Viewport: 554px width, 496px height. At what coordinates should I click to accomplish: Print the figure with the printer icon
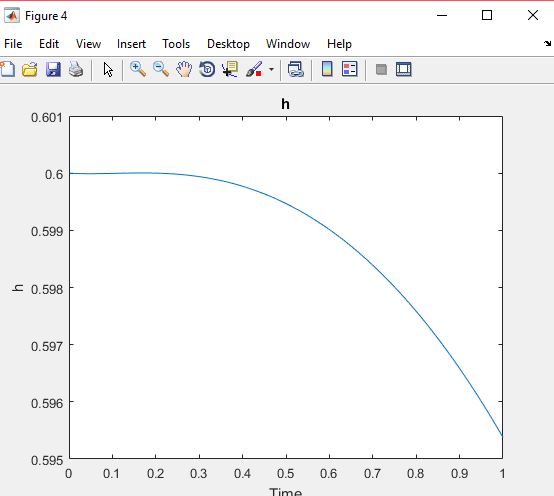76,69
